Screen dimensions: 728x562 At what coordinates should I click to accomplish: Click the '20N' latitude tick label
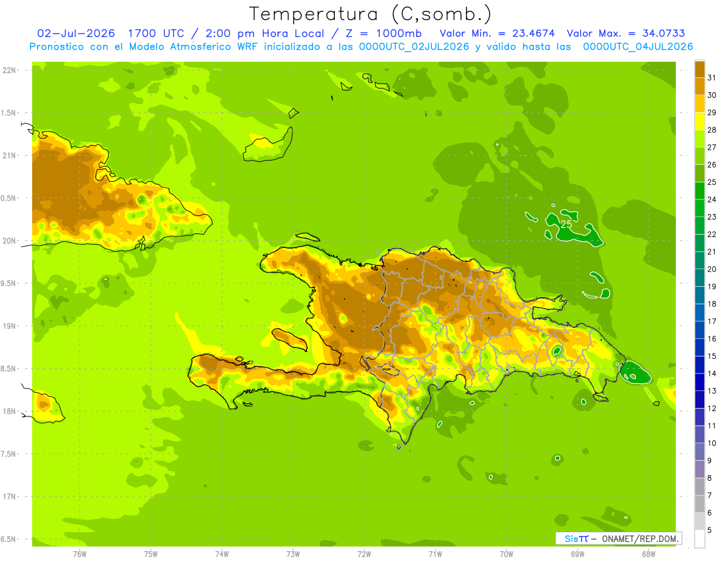10,241
